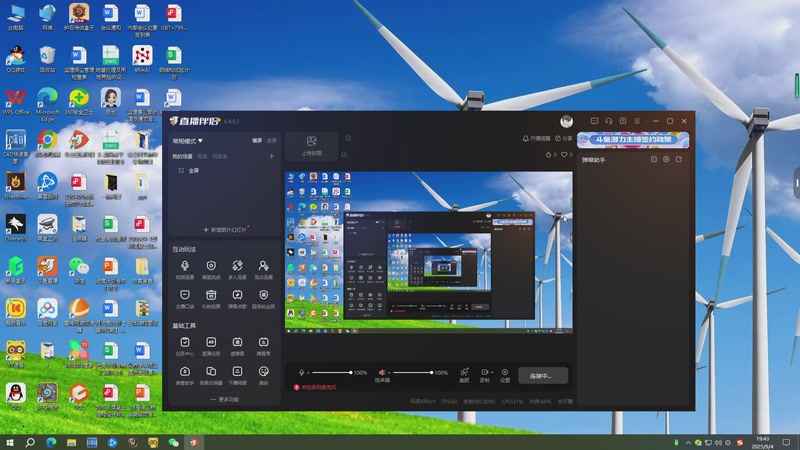Open WeChat from the taskbar

[173, 442]
